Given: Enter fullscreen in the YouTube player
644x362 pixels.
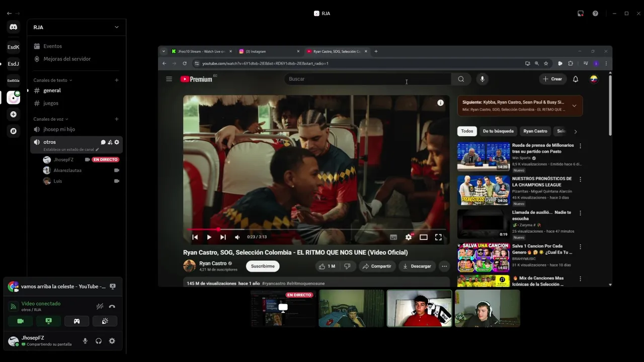Looking at the screenshot, I should [x=438, y=237].
